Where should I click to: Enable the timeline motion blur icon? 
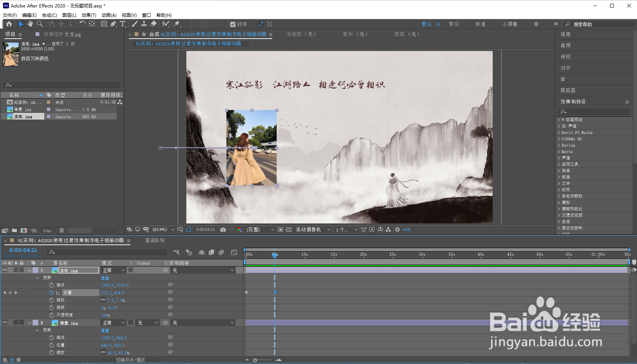tap(221, 252)
